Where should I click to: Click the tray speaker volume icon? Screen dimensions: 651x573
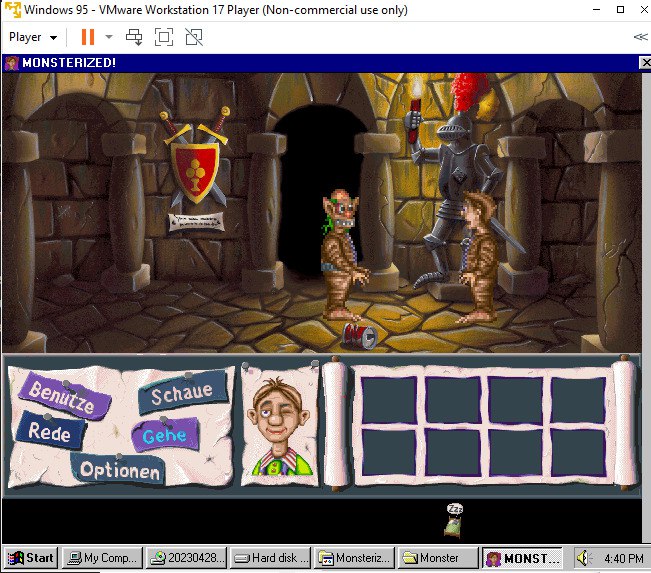(x=584, y=558)
